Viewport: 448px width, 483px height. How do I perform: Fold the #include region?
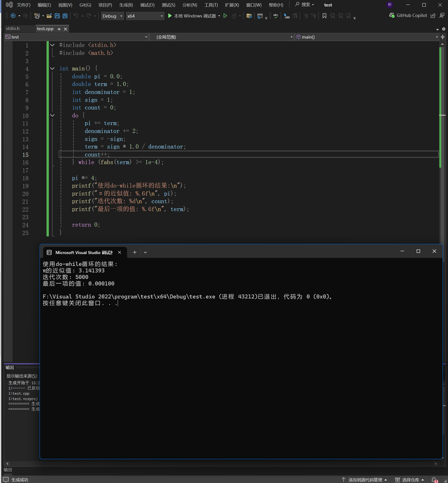(52, 45)
